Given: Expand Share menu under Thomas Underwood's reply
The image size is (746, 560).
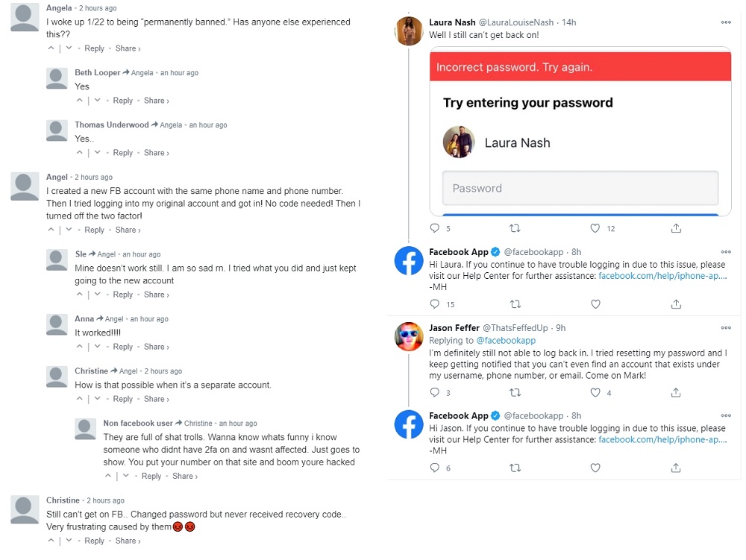Looking at the screenshot, I should click(x=156, y=153).
